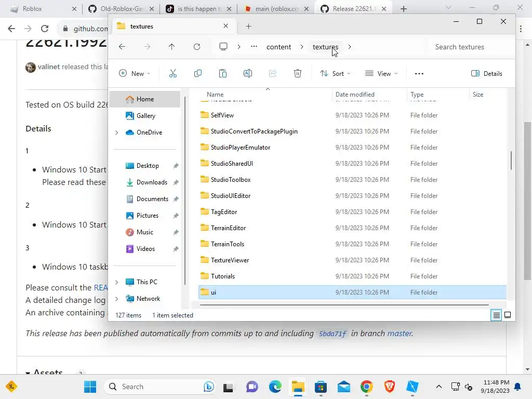
Task: Toggle the Details pane button
Action: tap(486, 74)
